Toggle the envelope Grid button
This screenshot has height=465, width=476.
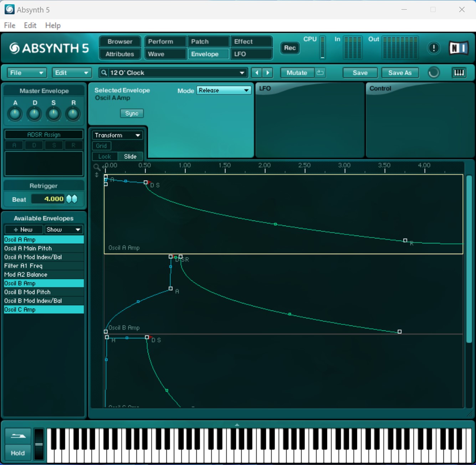[x=102, y=146]
